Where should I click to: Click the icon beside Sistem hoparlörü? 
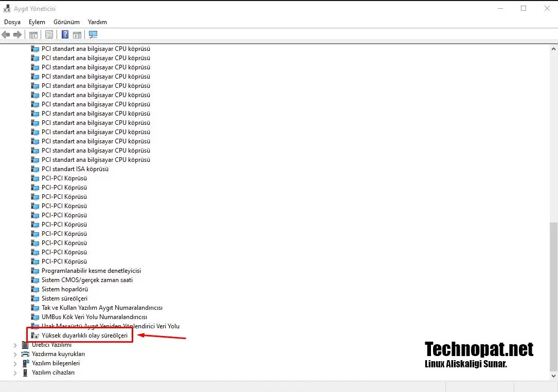[35, 289]
